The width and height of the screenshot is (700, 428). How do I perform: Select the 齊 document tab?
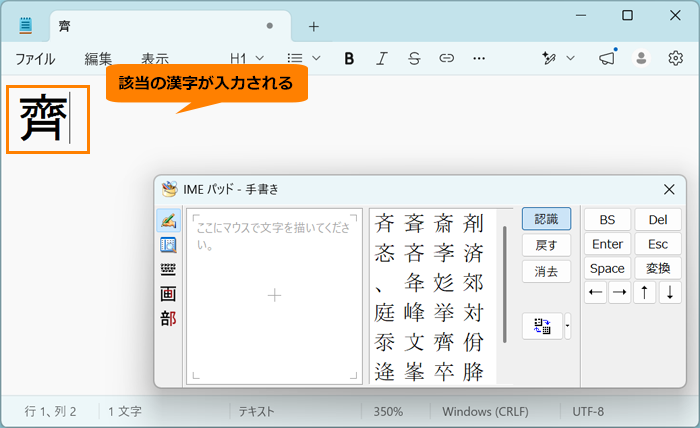pos(170,26)
